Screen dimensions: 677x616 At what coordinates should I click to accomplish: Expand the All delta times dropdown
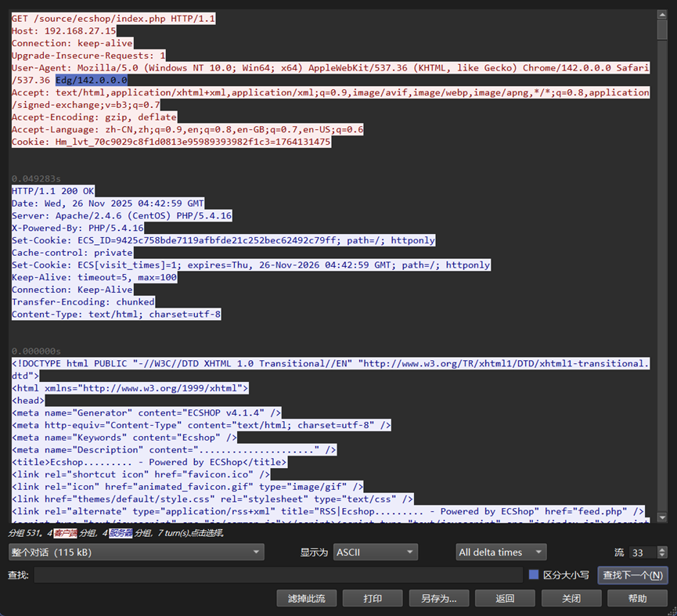(500, 552)
